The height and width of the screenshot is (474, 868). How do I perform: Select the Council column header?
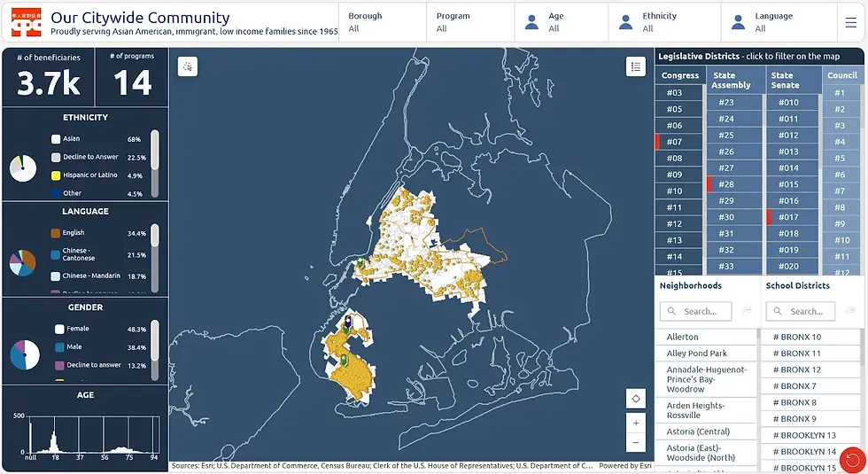(x=842, y=75)
